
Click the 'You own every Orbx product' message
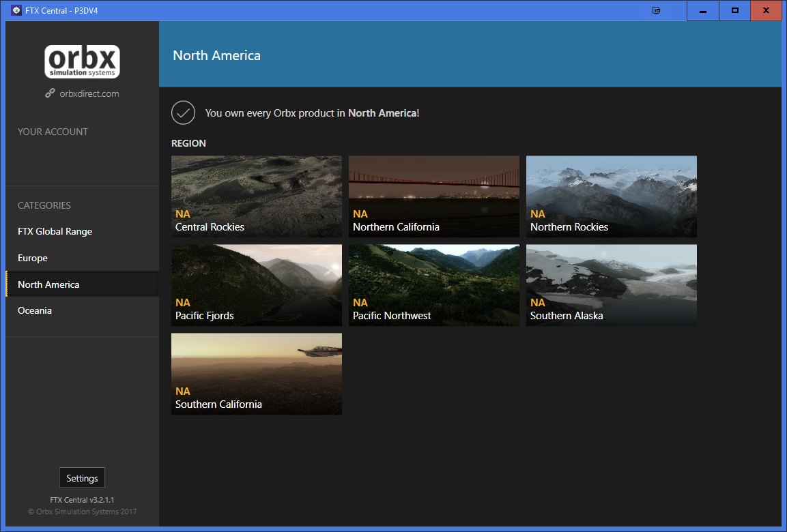[312, 113]
